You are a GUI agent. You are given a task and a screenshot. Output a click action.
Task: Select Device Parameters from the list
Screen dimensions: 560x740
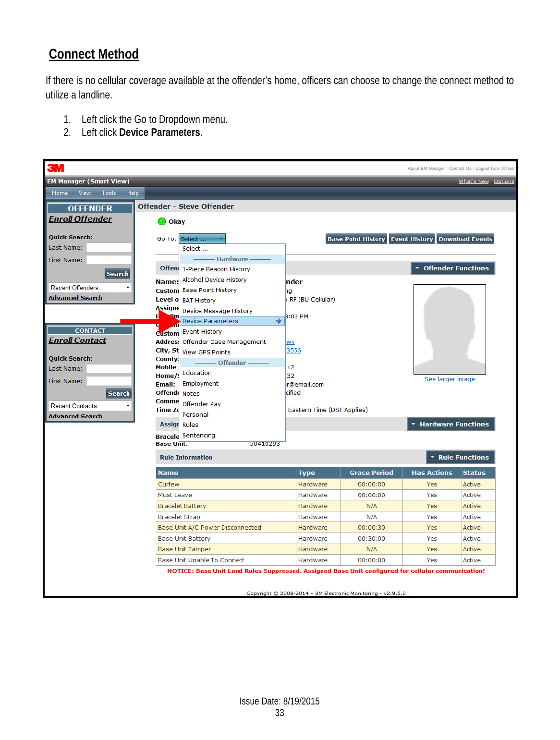click(x=232, y=321)
